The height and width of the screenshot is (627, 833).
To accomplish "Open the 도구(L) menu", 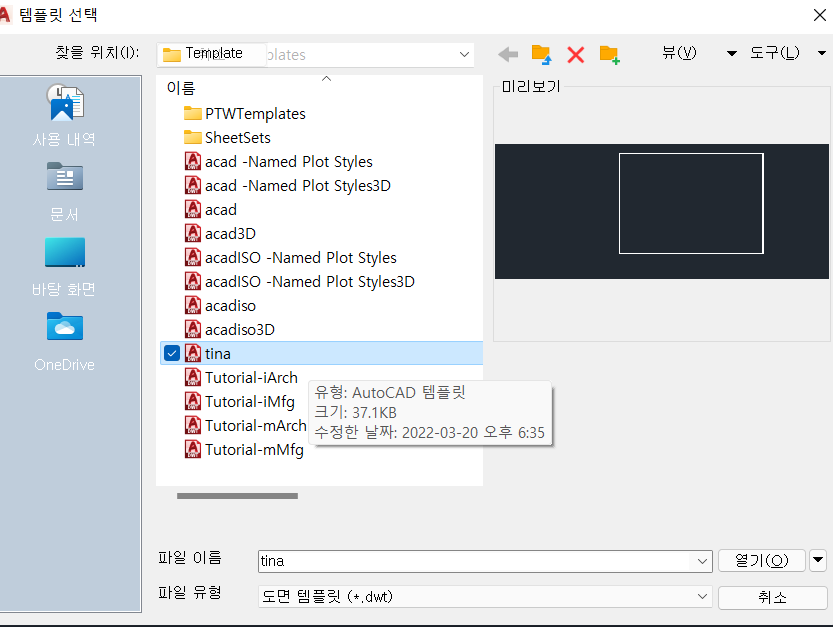I will pos(774,53).
